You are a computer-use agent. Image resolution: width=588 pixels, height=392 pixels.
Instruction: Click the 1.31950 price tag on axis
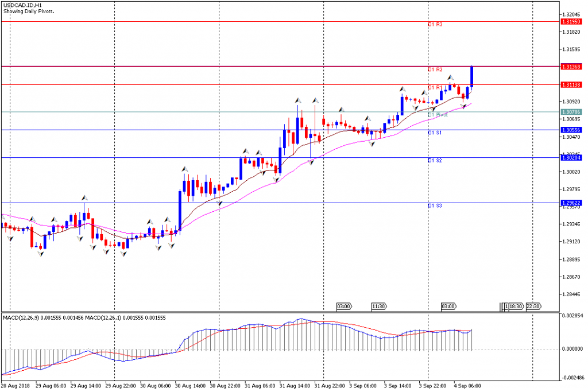(572, 22)
